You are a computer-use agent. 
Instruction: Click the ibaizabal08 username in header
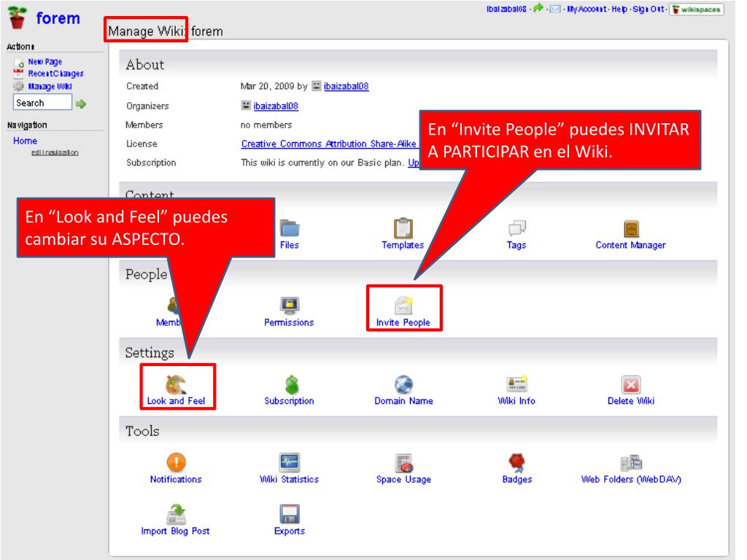tap(506, 9)
